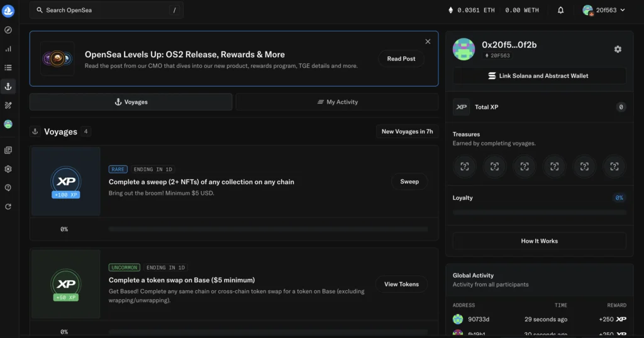Switch to the My Activity tab
Viewport: 644px width, 338px height.
(x=337, y=102)
